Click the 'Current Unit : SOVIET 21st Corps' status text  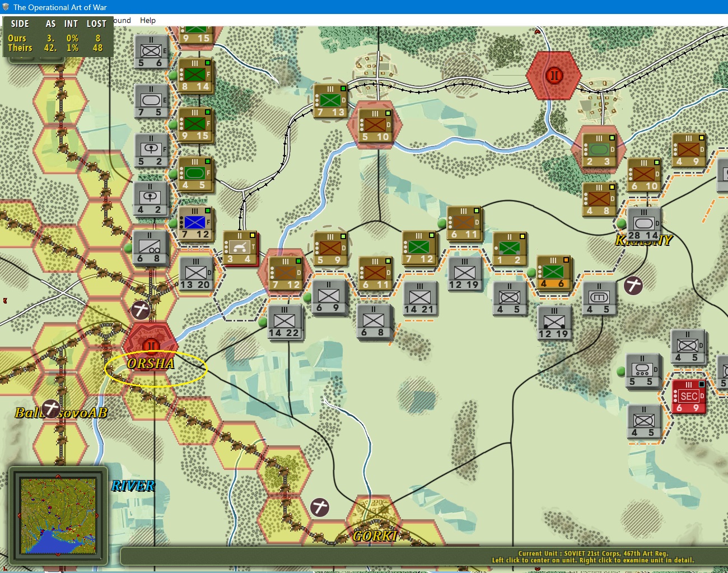point(593,553)
